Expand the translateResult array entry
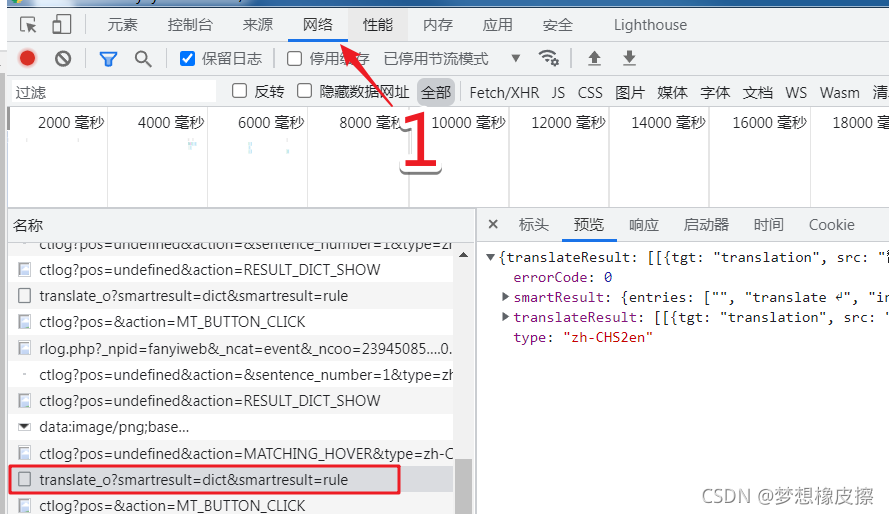Viewport: 889px width, 514px height. click(505, 317)
